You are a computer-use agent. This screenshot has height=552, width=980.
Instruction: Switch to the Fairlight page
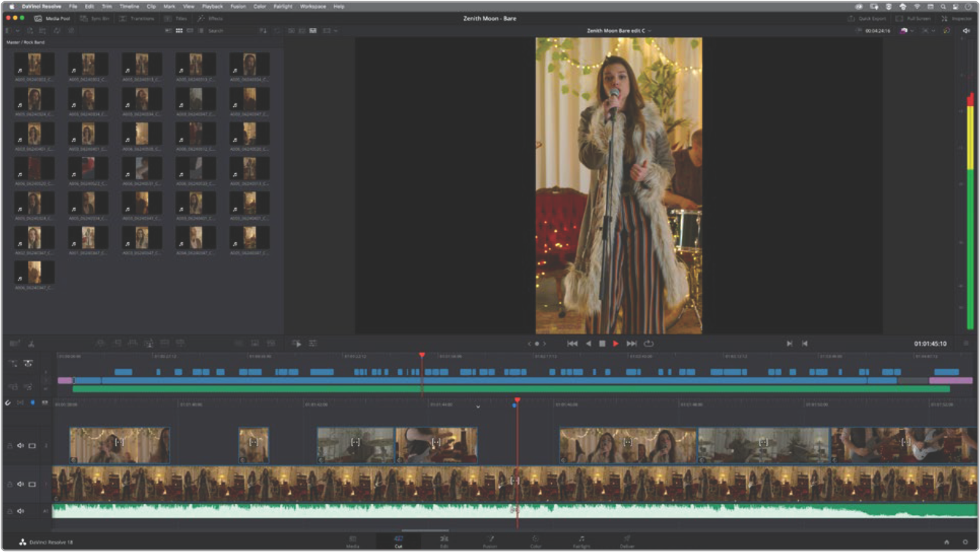pyautogui.click(x=581, y=541)
